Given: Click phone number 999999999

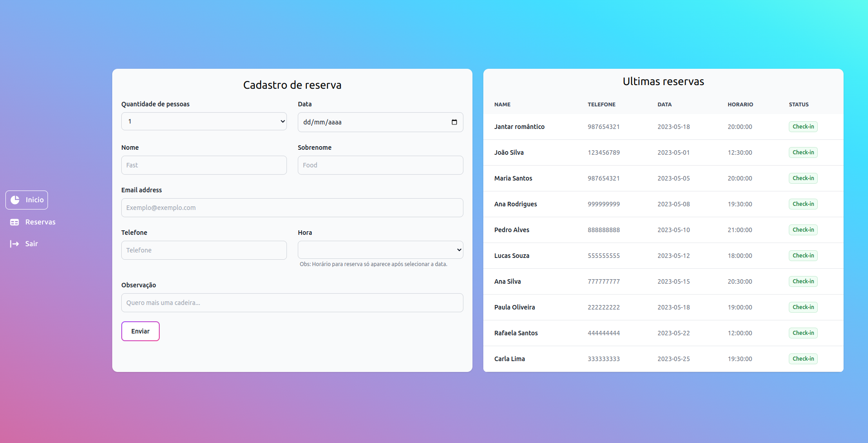Looking at the screenshot, I should [604, 204].
